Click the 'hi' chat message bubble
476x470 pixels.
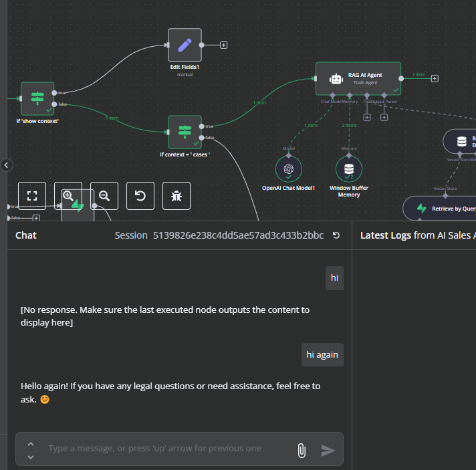(334, 278)
